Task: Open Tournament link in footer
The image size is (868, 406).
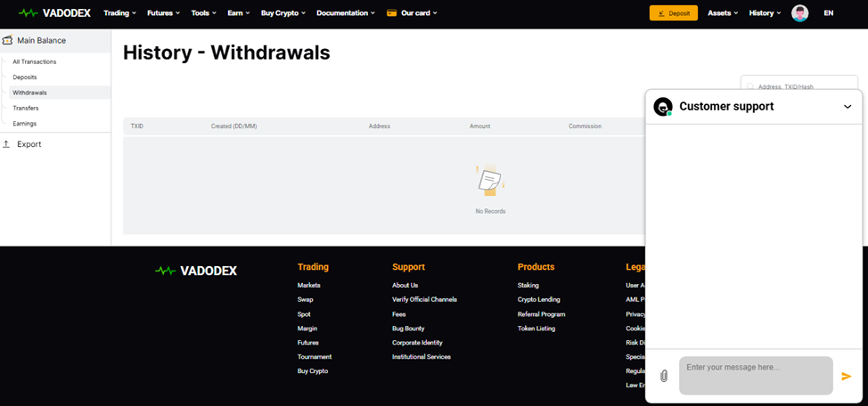Action: (x=315, y=357)
